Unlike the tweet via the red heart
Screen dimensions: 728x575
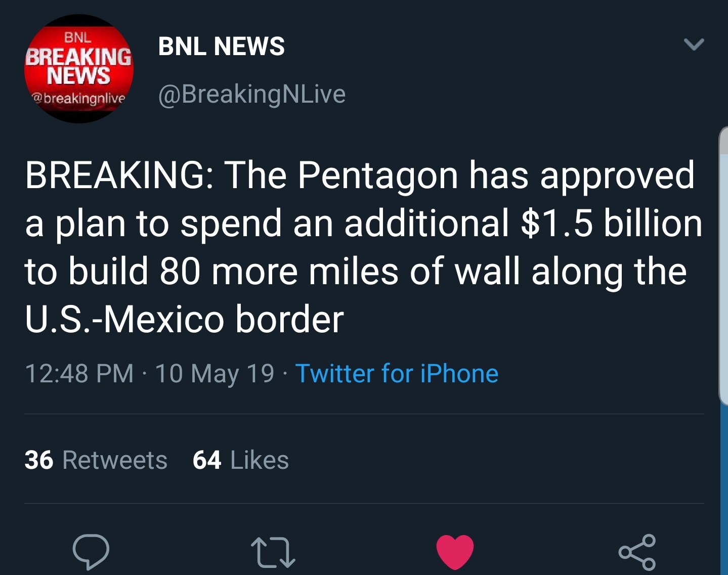pos(455,551)
